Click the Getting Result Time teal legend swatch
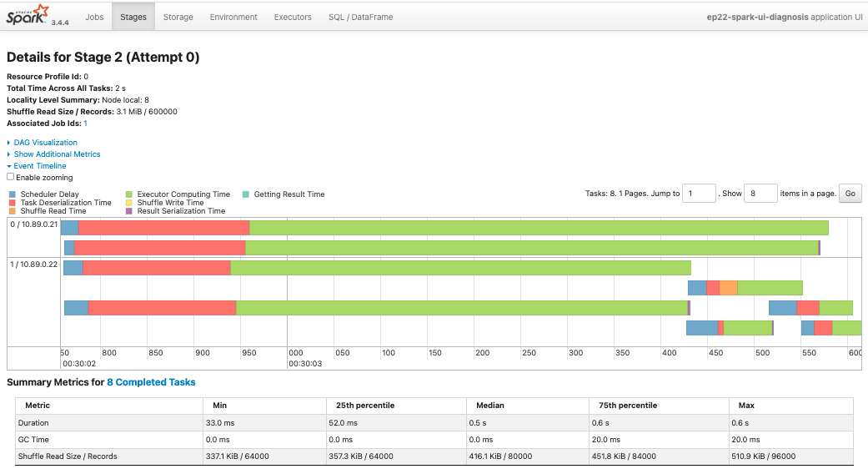The height and width of the screenshot is (474, 868). tap(246, 194)
